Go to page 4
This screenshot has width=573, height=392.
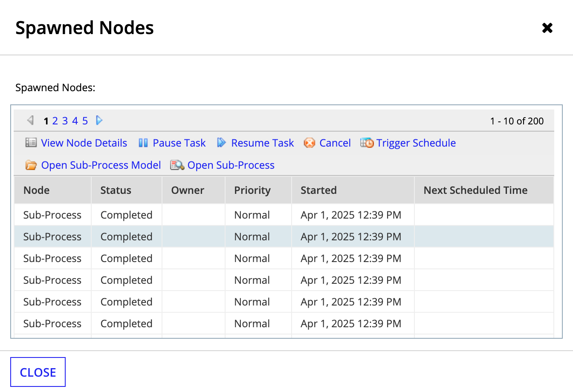75,121
